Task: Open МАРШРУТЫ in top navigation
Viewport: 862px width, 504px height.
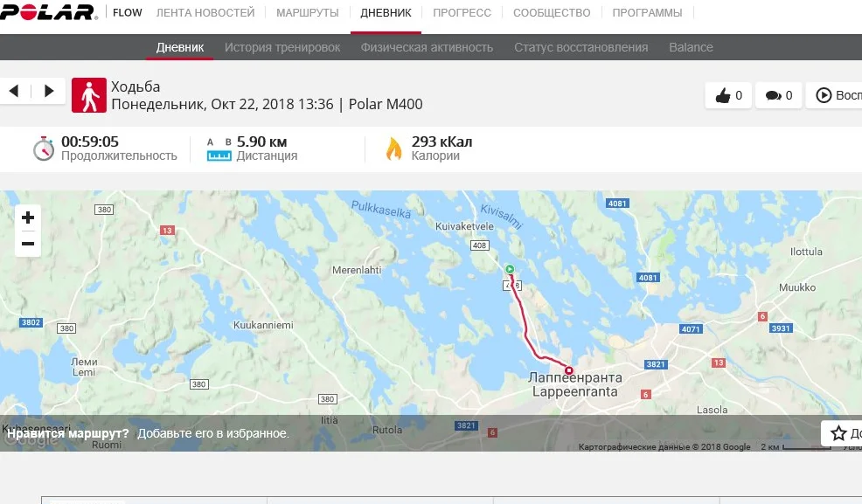Action: click(x=308, y=12)
